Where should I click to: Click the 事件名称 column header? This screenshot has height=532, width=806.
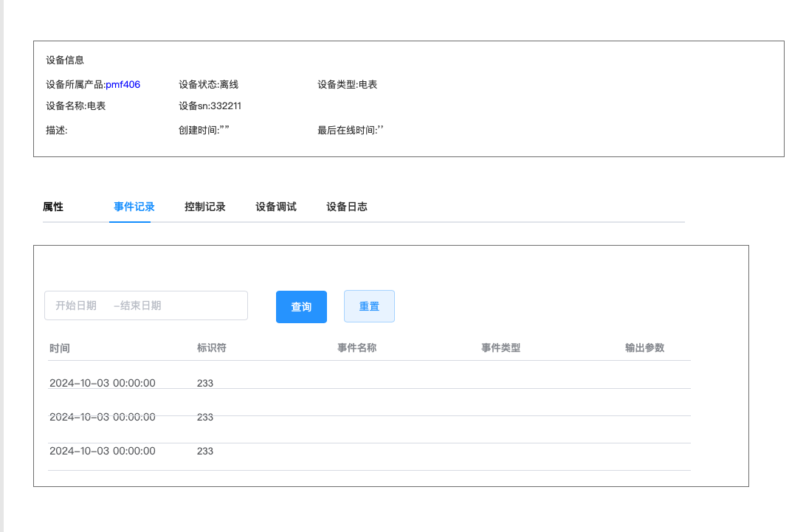tap(356, 348)
